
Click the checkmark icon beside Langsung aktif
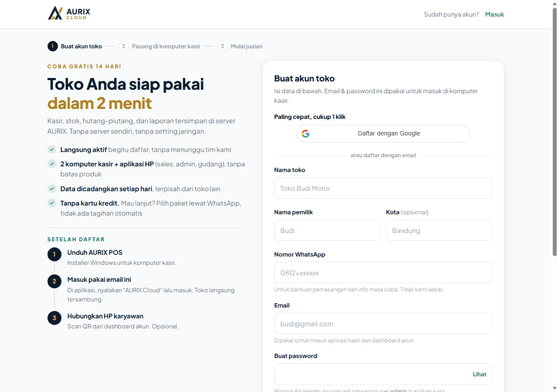pos(52,149)
